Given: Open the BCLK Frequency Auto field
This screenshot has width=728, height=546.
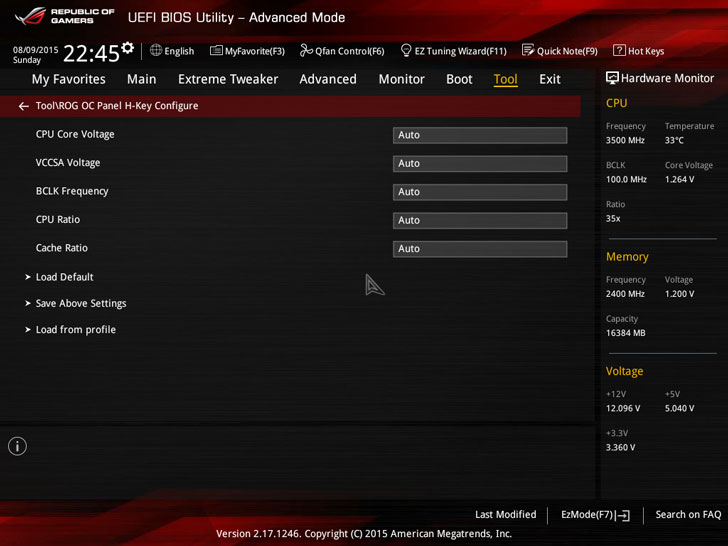Looking at the screenshot, I should [x=480, y=192].
